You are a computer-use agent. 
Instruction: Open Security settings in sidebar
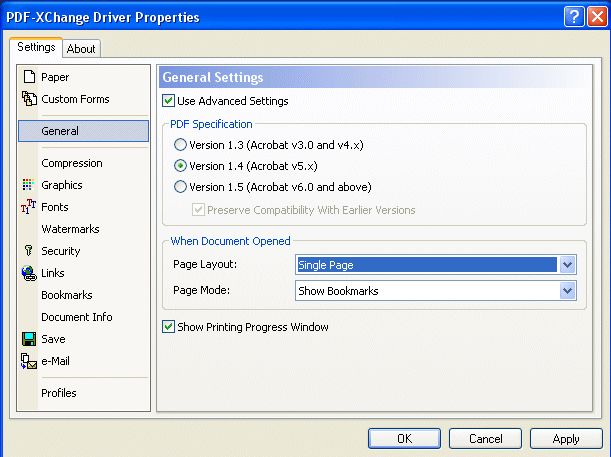(x=61, y=251)
